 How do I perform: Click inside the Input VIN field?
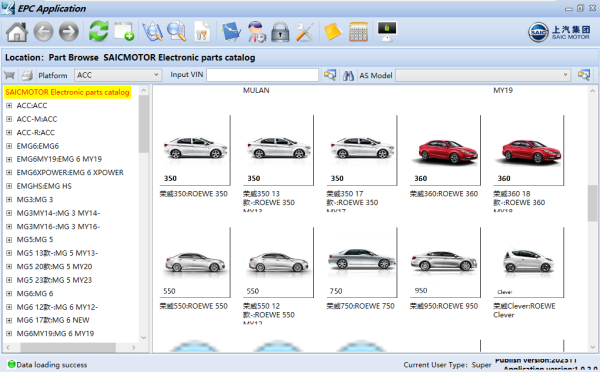click(262, 75)
